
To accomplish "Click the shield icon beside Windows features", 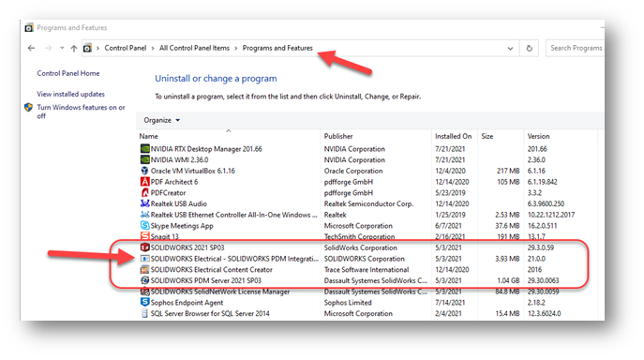I will click(28, 107).
